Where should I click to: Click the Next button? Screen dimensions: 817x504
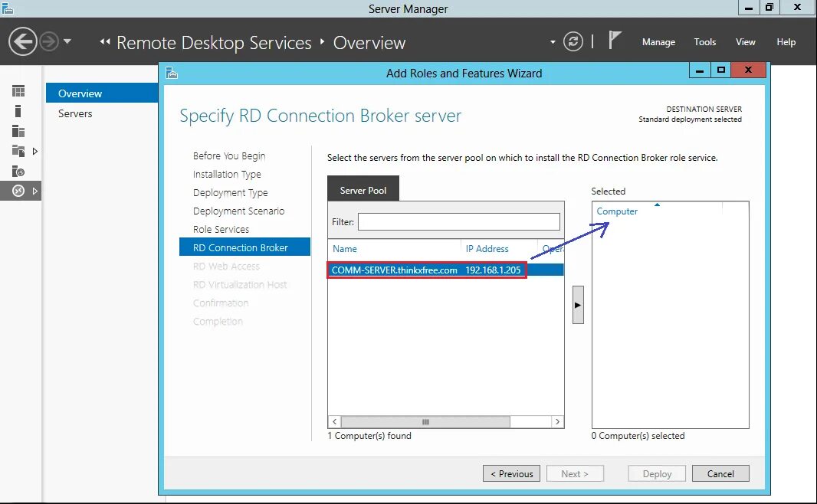575,474
